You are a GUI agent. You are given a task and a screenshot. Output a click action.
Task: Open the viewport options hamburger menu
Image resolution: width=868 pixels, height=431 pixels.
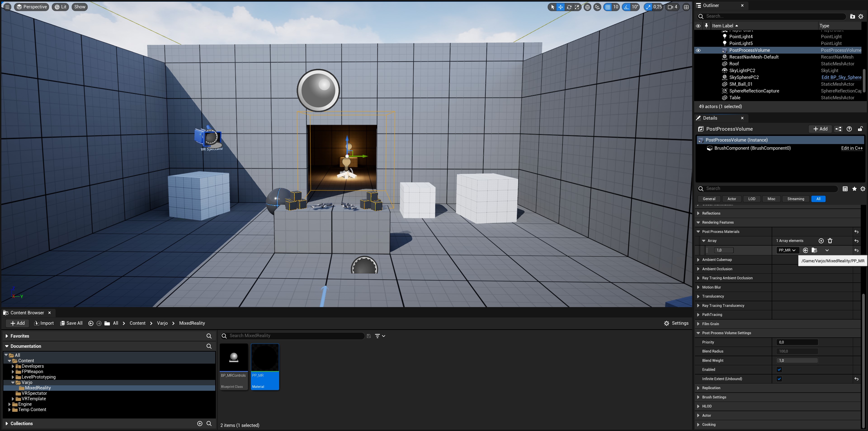pyautogui.click(x=7, y=7)
